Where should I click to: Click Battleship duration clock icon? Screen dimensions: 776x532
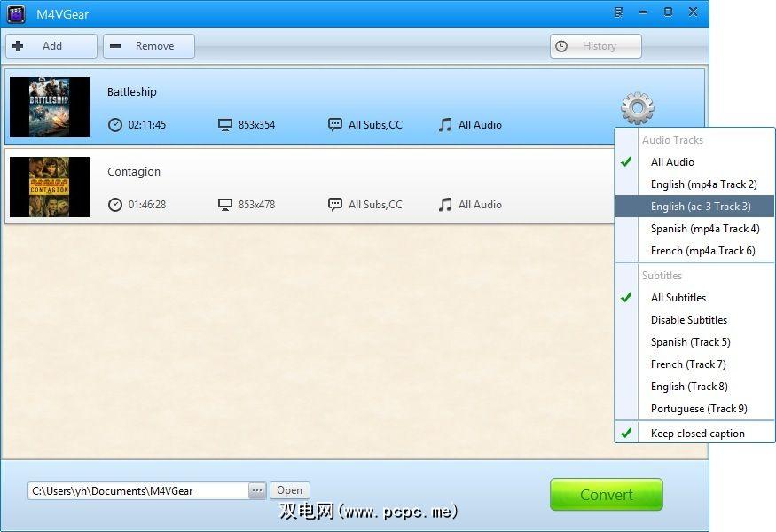coord(114,125)
